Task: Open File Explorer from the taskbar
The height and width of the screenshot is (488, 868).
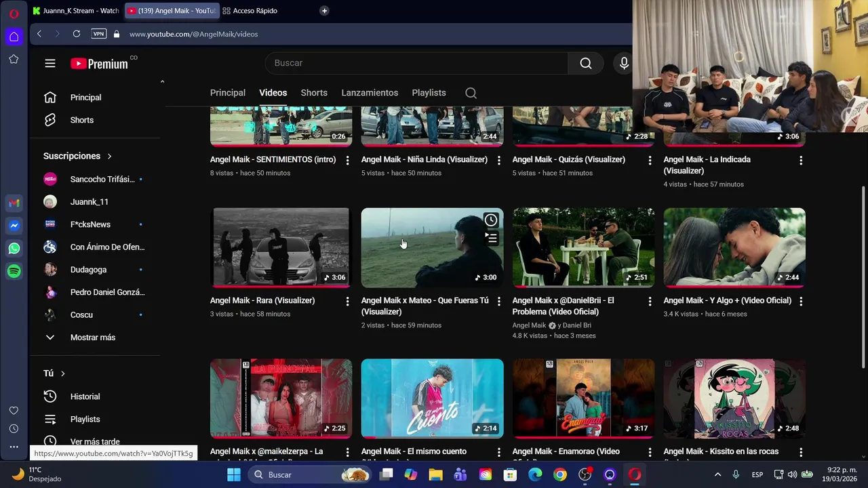Action: pos(435,474)
